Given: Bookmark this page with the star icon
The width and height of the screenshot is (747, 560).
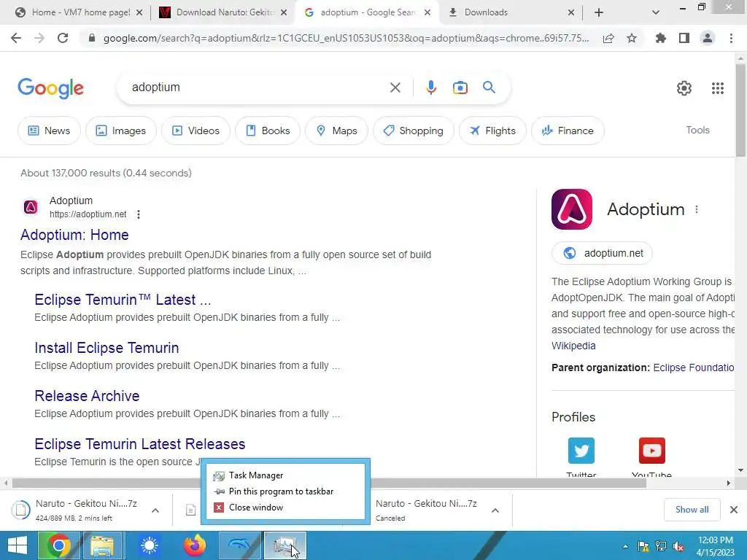Looking at the screenshot, I should pos(632,39).
